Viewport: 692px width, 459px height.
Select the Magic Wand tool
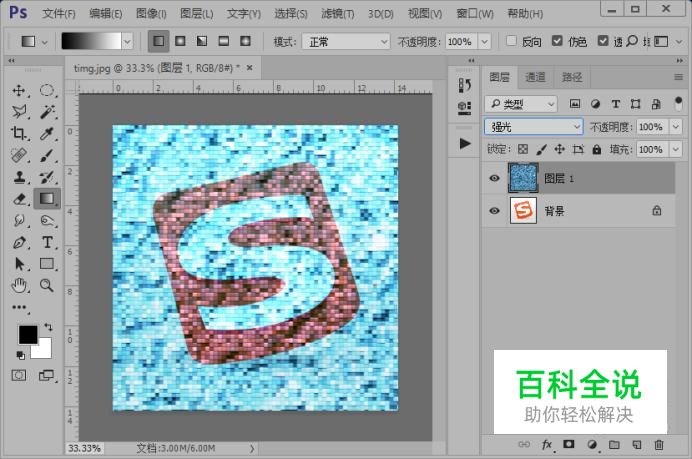47,112
